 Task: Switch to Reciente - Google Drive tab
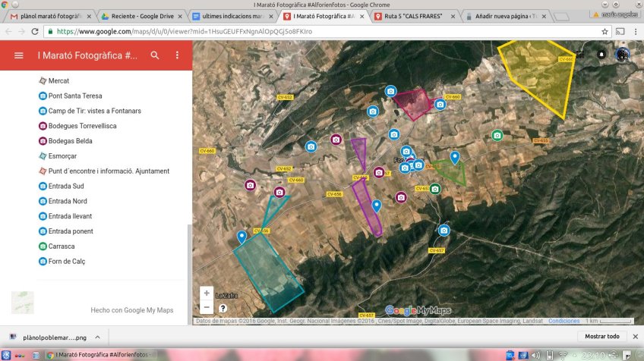[x=140, y=16]
